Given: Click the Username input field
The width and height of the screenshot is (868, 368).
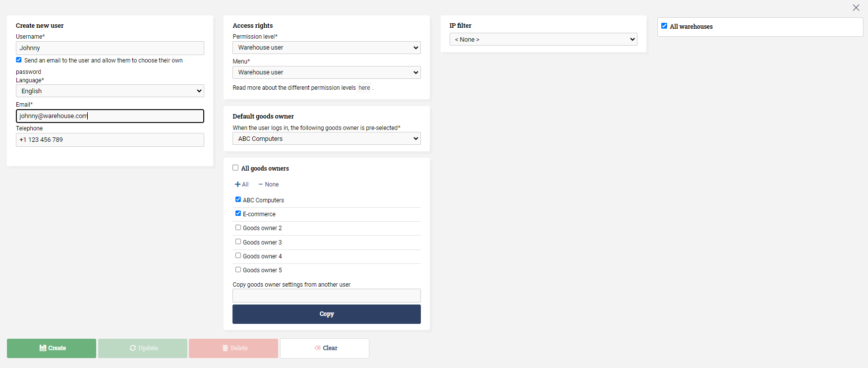Looking at the screenshot, I should tap(110, 48).
